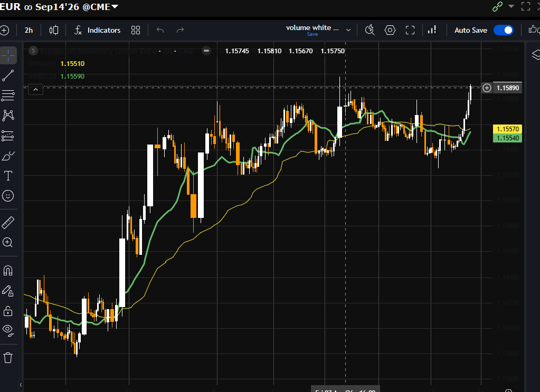Viewport: 540px width, 392px height.
Task: Click the volume white layout name
Action: [x=312, y=28]
